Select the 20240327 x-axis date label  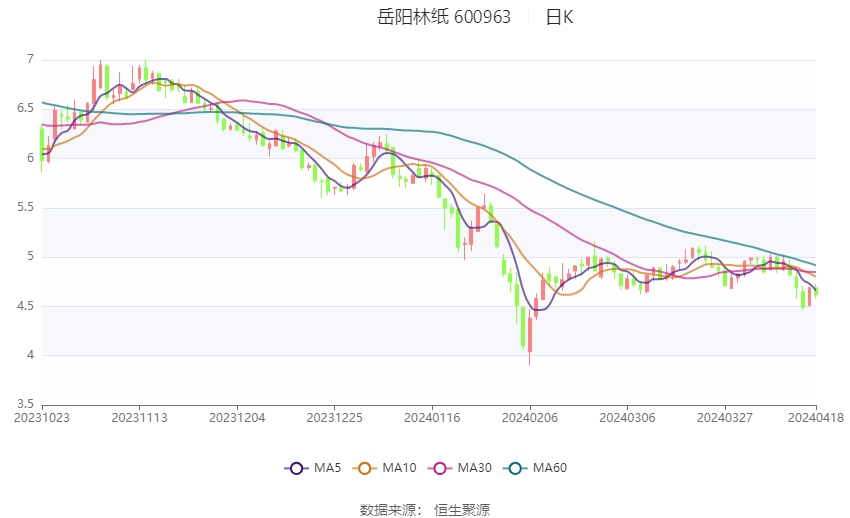pyautogui.click(x=725, y=418)
